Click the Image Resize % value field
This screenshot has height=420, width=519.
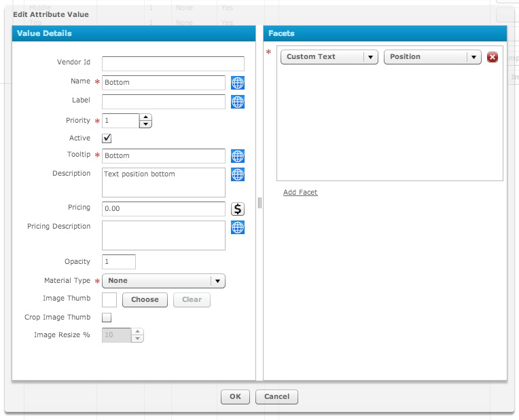(x=117, y=335)
